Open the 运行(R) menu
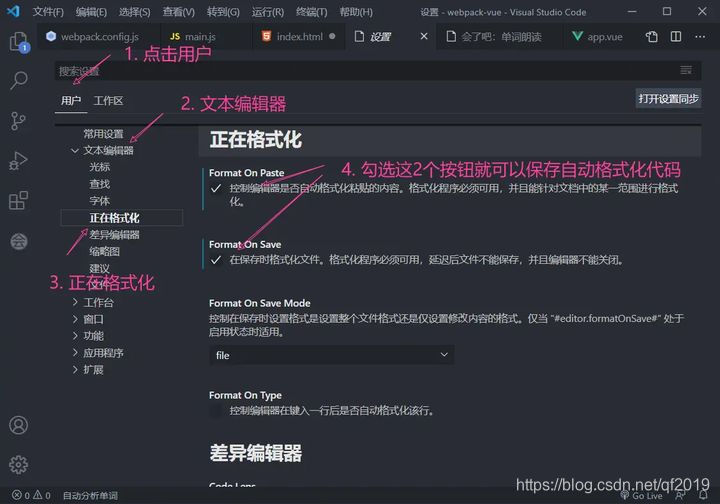Image resolution: width=720 pixels, height=504 pixels. point(268,12)
